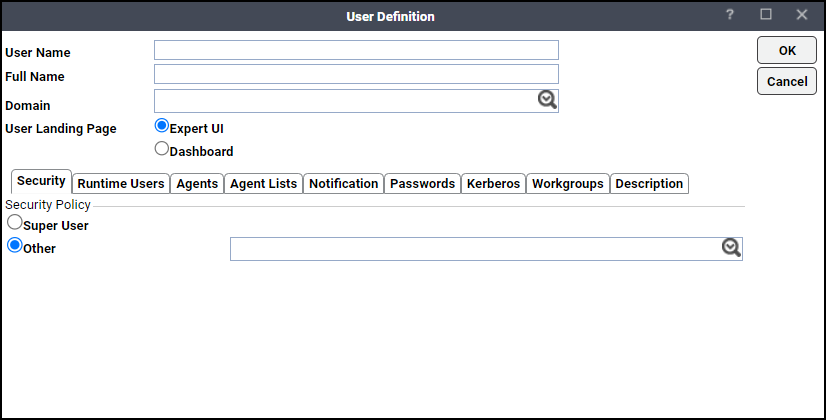826x420 pixels.
Task: Go to the Agent Lists tab
Action: (x=263, y=183)
